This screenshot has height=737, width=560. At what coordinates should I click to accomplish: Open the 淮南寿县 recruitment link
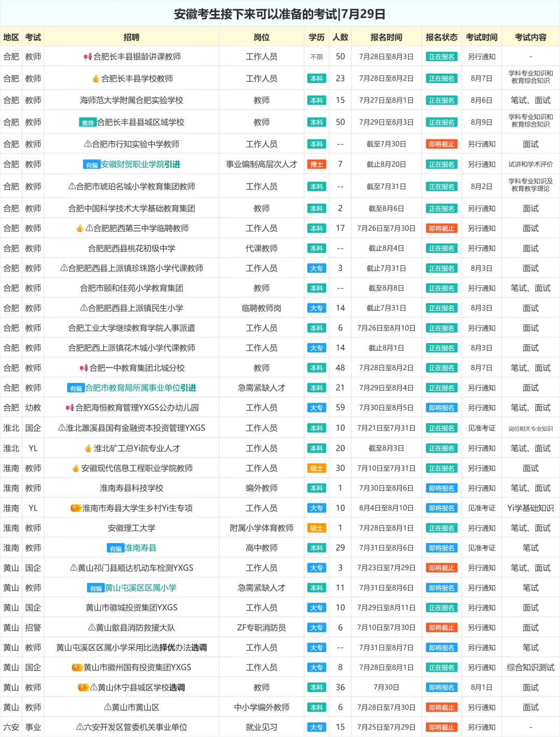[x=140, y=548]
